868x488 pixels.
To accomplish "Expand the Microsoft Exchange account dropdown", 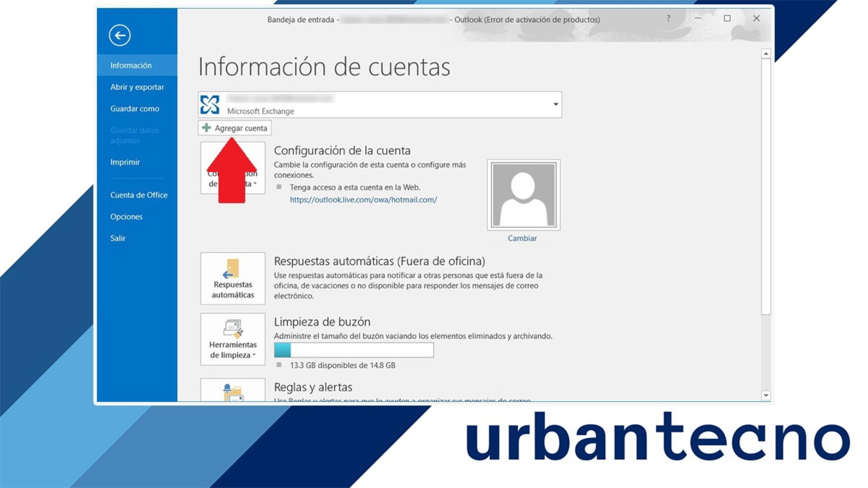I will 555,105.
